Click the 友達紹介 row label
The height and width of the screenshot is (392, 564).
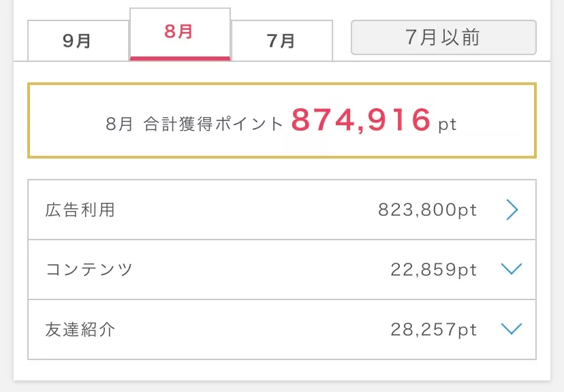80,329
